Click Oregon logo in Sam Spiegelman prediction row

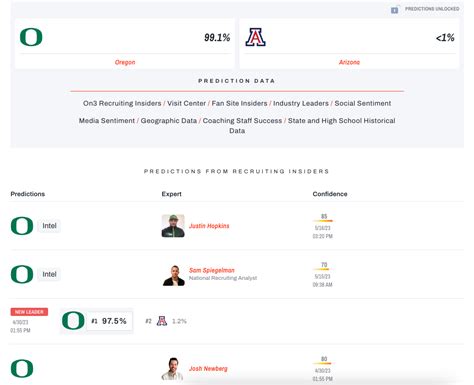[22, 274]
